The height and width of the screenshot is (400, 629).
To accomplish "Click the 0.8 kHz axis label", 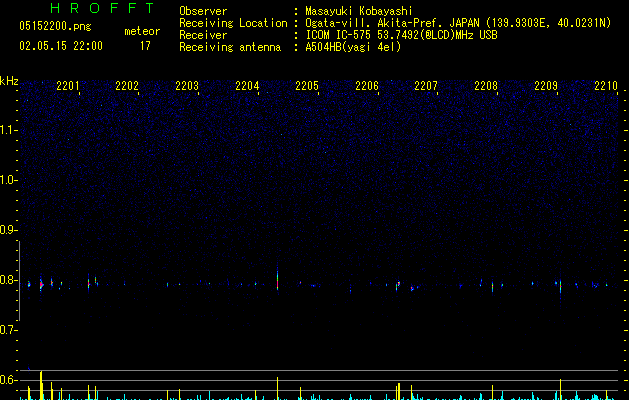I will pos(8,280).
